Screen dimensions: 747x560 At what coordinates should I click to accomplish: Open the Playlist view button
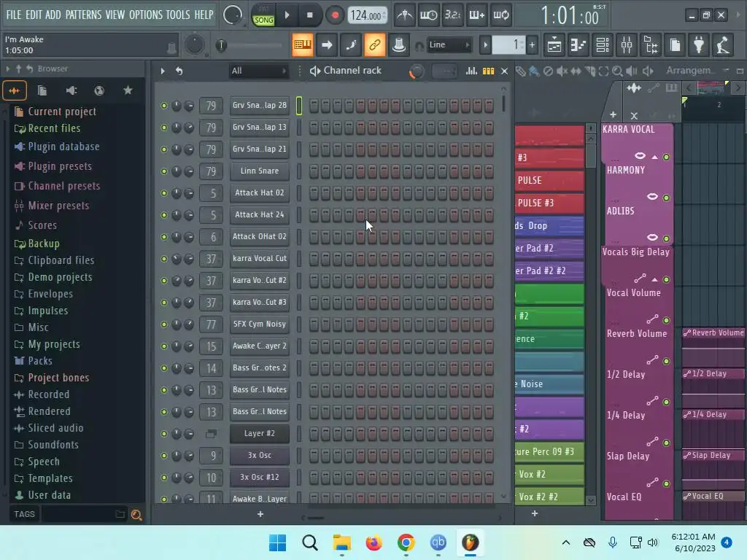coord(554,45)
